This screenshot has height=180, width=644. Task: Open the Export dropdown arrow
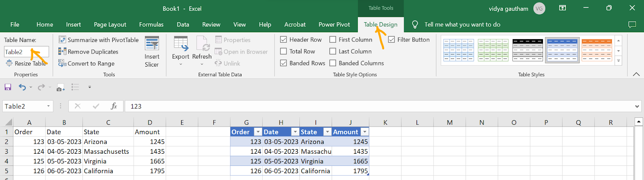pyautogui.click(x=181, y=64)
